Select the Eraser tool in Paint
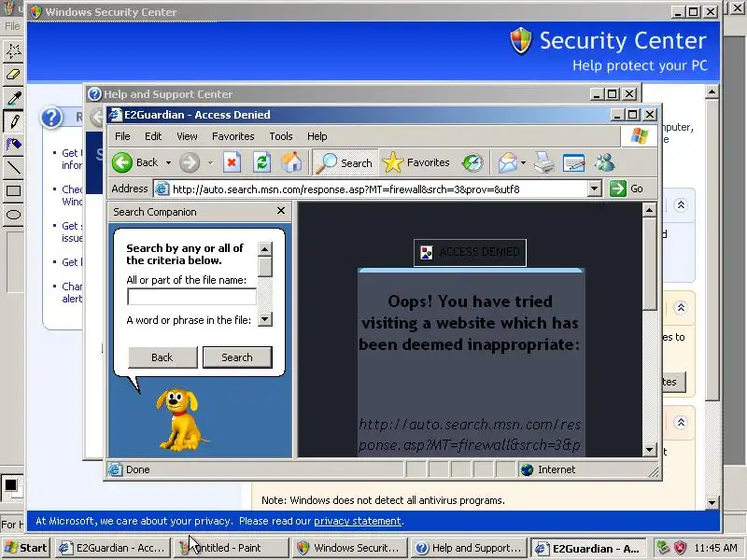The width and height of the screenshot is (747, 560). (x=13, y=74)
